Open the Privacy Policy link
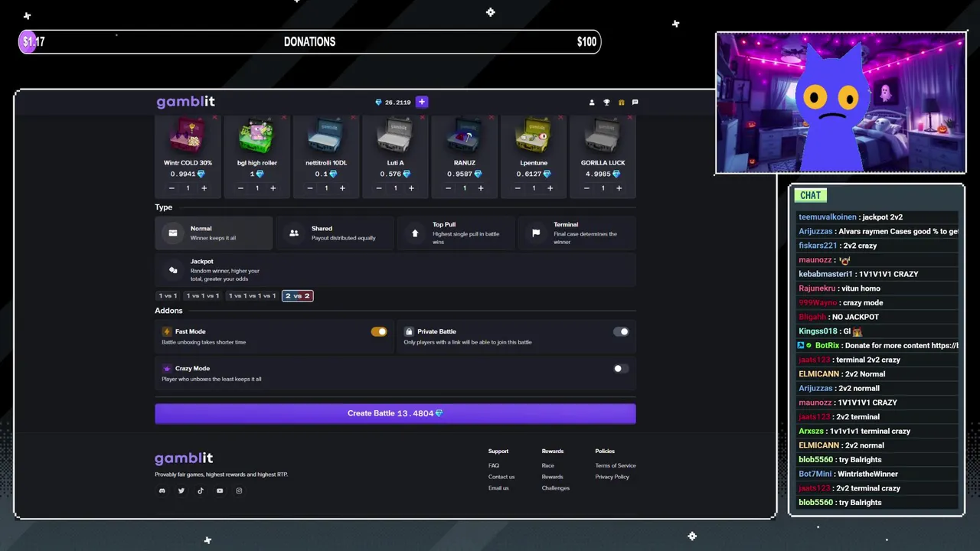The width and height of the screenshot is (980, 551). [612, 477]
